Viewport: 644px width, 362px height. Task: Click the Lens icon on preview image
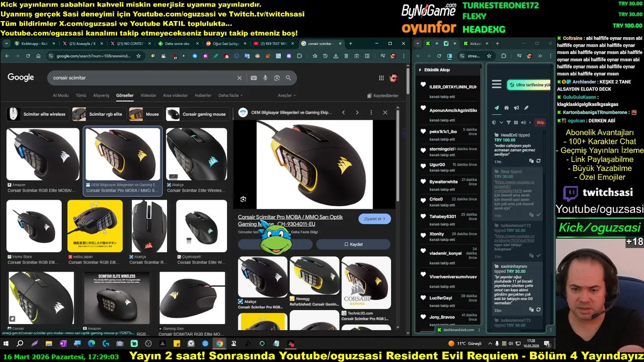(x=243, y=200)
